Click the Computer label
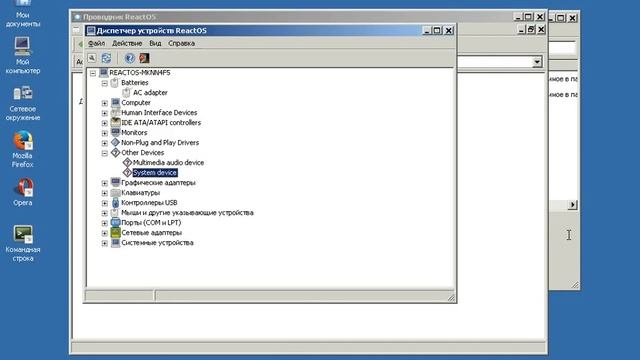 click(x=136, y=102)
